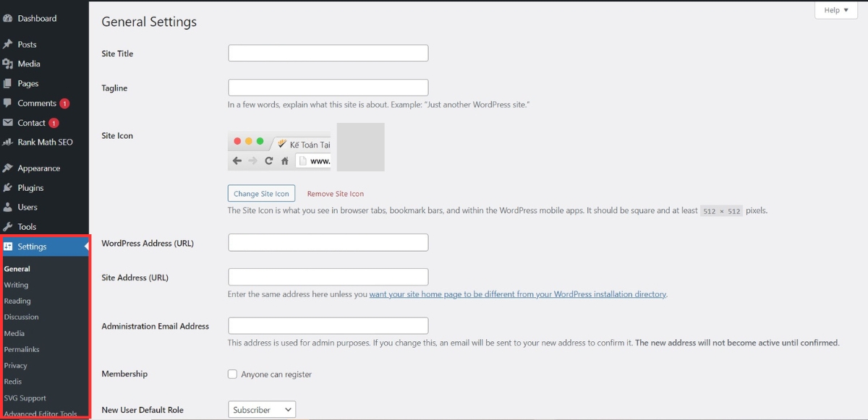Click the WordPress Address (URL) field
The width and height of the screenshot is (868, 420).
[x=328, y=243]
